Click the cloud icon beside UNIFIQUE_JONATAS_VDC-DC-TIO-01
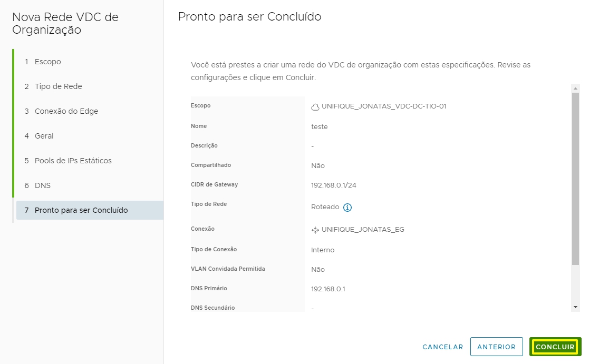Image resolution: width=599 pixels, height=364 pixels. click(x=315, y=107)
